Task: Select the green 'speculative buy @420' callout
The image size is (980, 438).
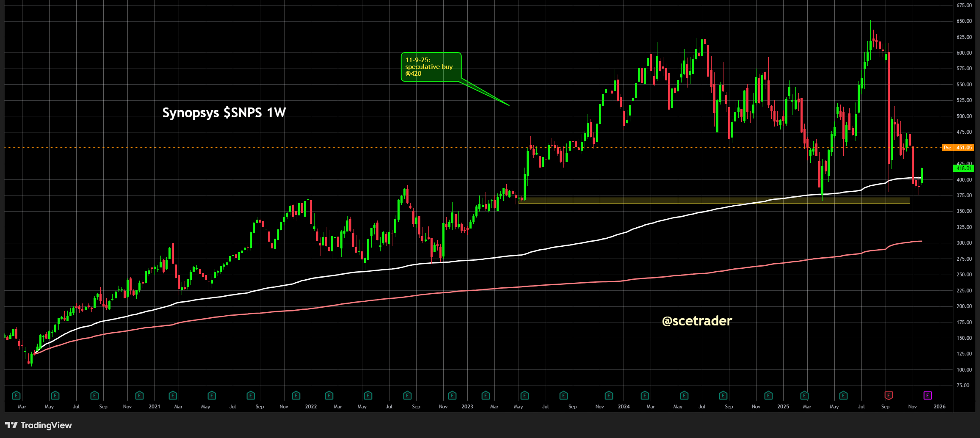Action: pyautogui.click(x=431, y=67)
